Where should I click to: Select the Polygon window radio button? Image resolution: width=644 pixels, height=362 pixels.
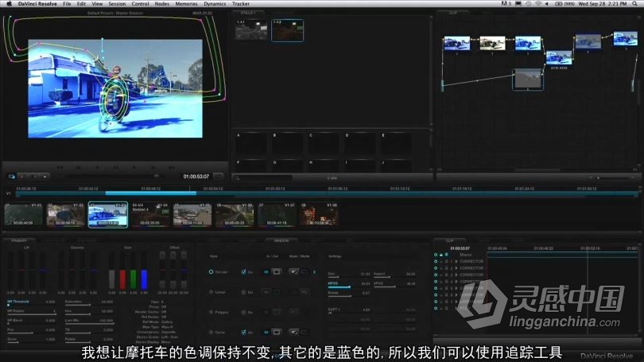(x=211, y=313)
